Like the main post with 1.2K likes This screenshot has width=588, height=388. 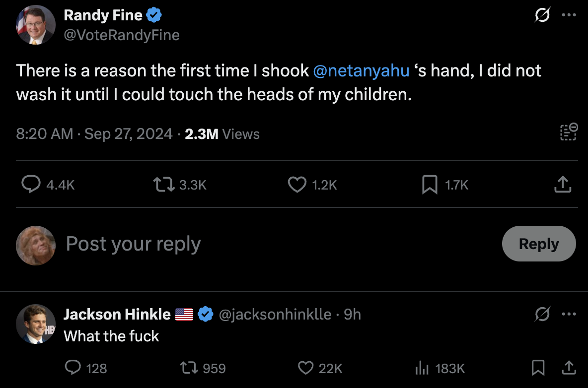[297, 185]
